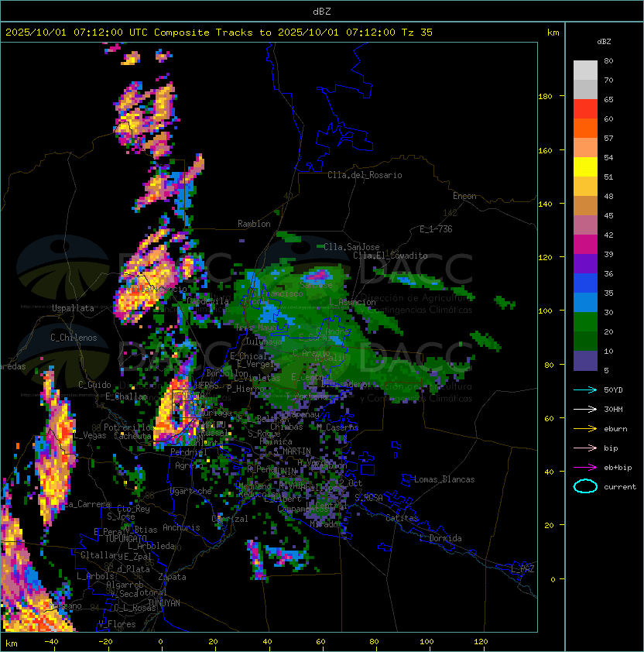Click the cyan 'current' ellipse legend symbol
The image size is (644, 652).
click(x=585, y=486)
